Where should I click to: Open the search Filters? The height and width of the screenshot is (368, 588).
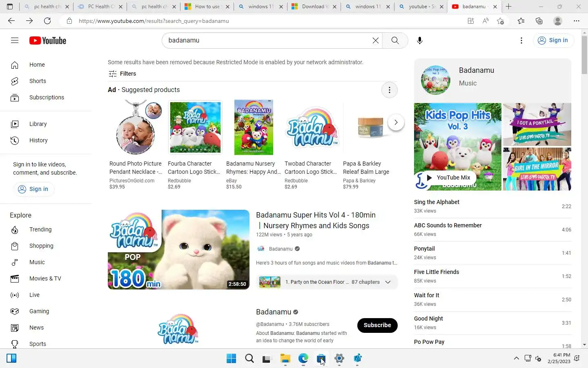[x=122, y=74]
